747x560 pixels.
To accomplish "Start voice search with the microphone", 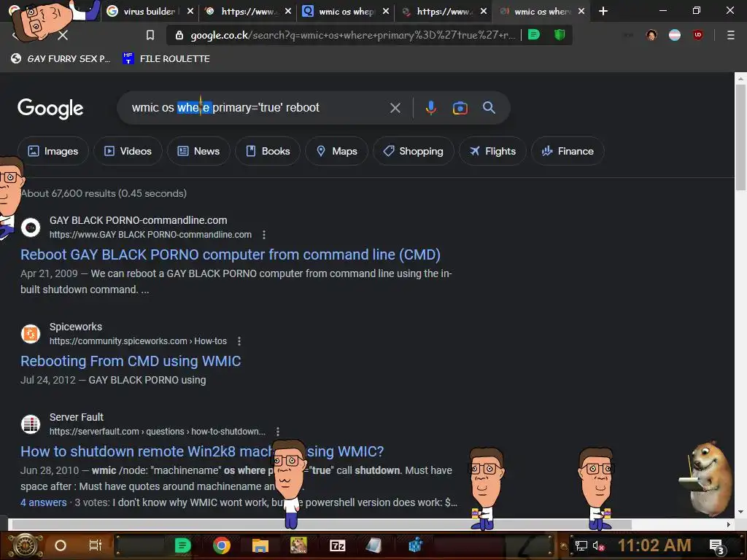I will (430, 108).
